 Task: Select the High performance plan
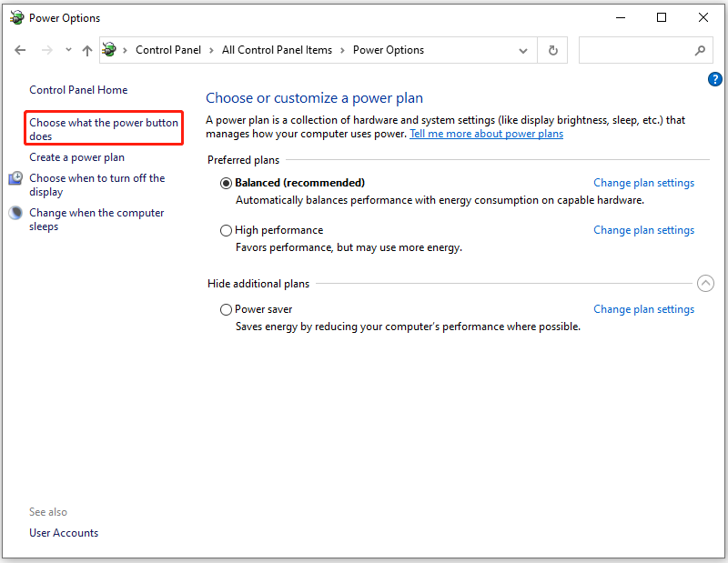pos(226,231)
